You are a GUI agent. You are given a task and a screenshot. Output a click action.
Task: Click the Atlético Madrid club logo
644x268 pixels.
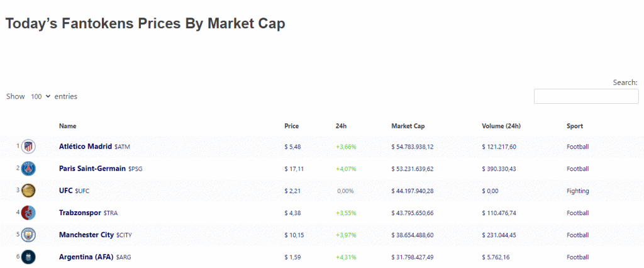pyautogui.click(x=28, y=147)
